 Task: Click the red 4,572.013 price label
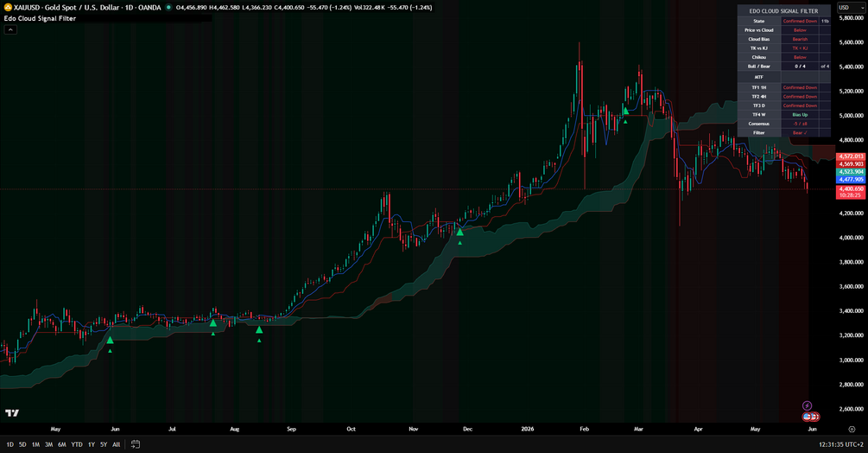[x=851, y=156]
